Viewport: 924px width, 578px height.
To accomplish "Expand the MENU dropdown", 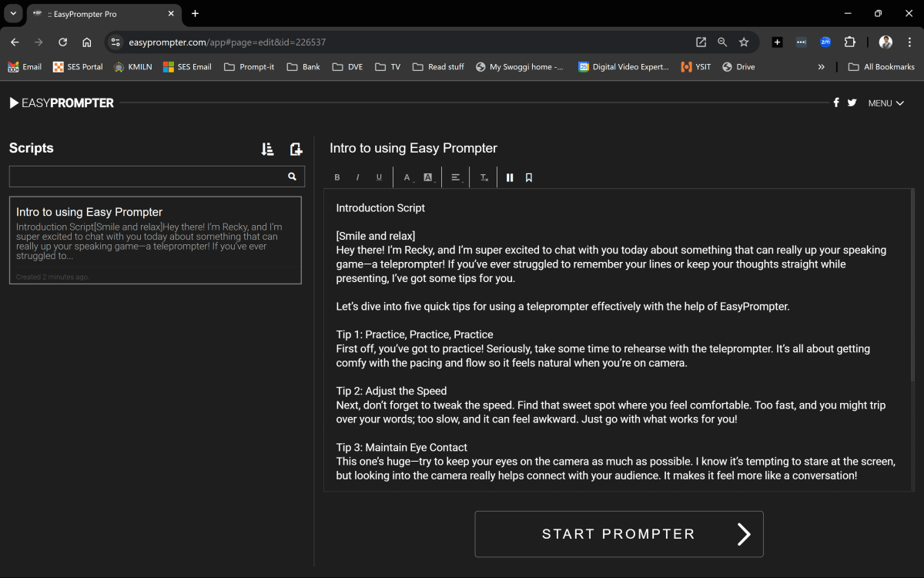I will coord(885,103).
